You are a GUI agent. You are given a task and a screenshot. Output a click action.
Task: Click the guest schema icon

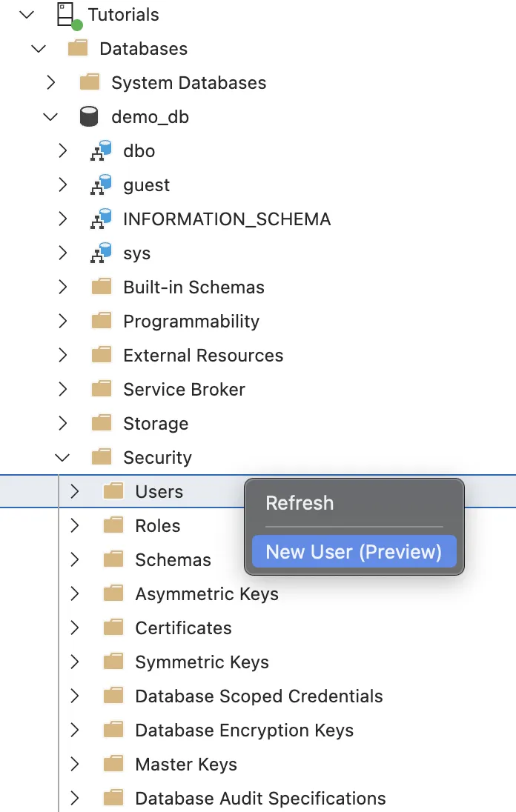[101, 185]
